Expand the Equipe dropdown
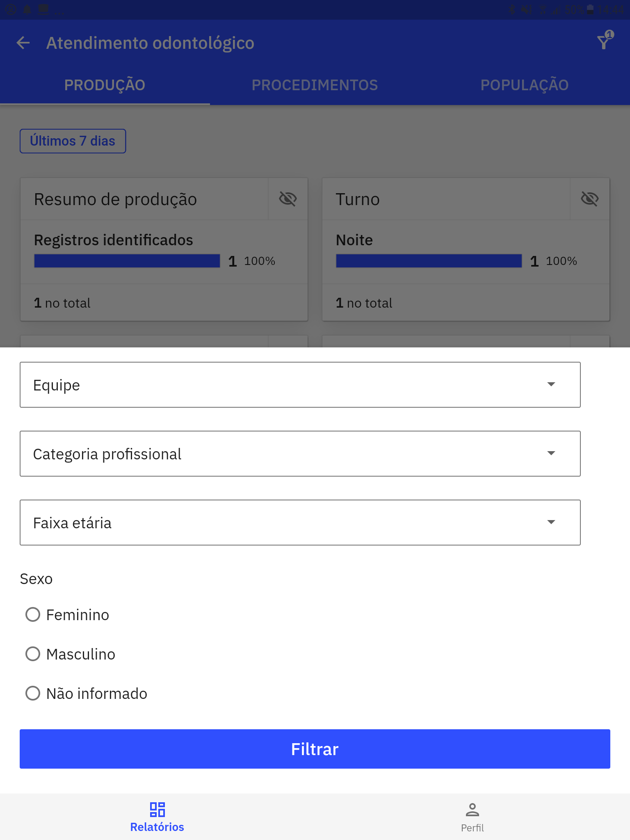Screen dimensions: 630x840 click(x=300, y=385)
